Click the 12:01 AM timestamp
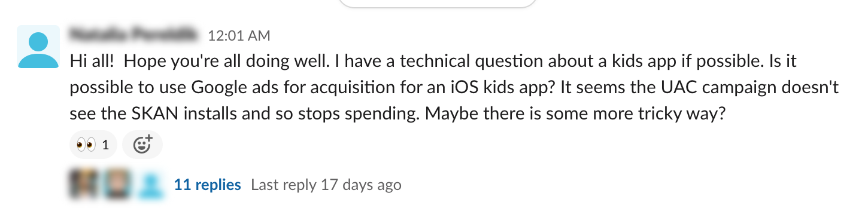The height and width of the screenshot is (221, 868). click(239, 36)
